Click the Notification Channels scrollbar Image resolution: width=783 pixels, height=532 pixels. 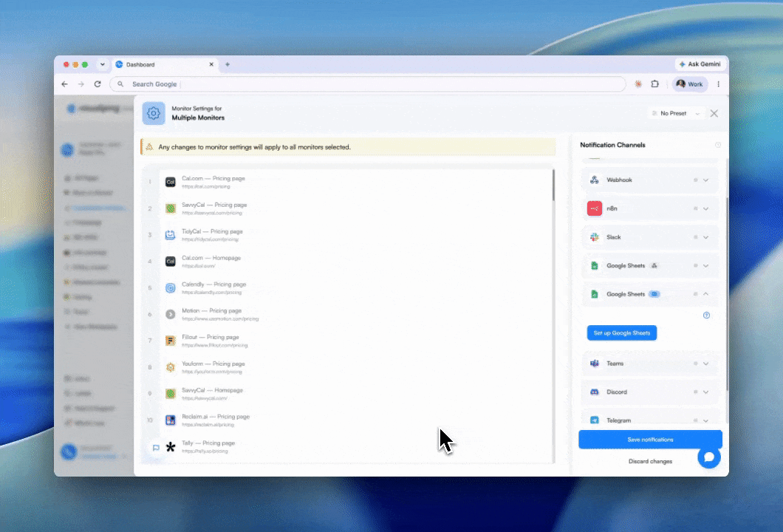[x=727, y=295]
